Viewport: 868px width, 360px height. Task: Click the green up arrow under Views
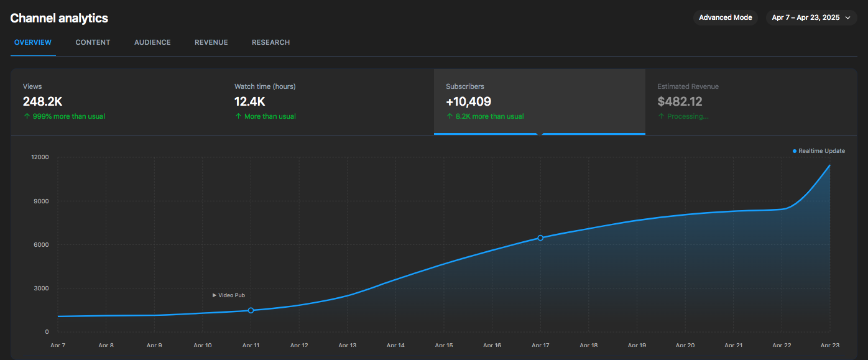[26, 116]
